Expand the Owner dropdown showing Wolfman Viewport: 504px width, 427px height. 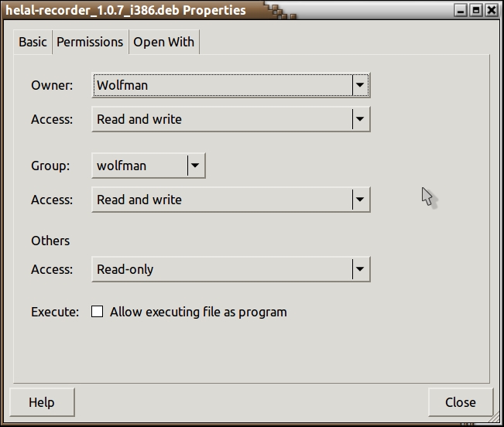click(231, 85)
